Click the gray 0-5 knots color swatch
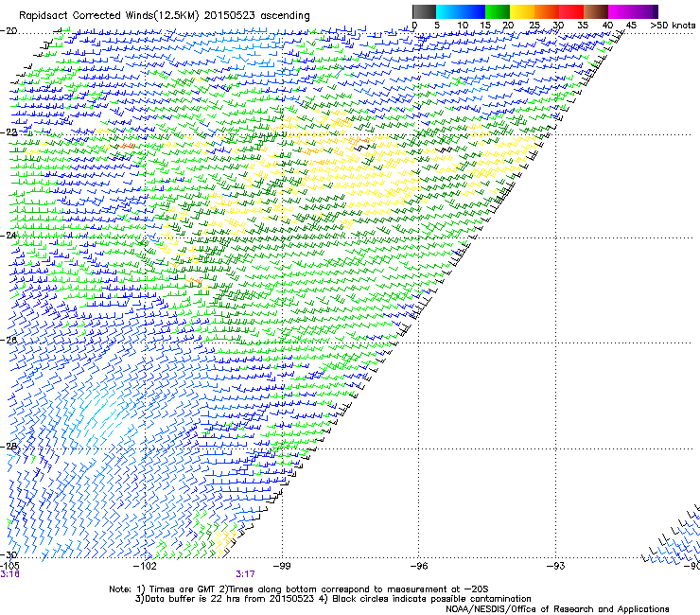 pyautogui.click(x=424, y=11)
